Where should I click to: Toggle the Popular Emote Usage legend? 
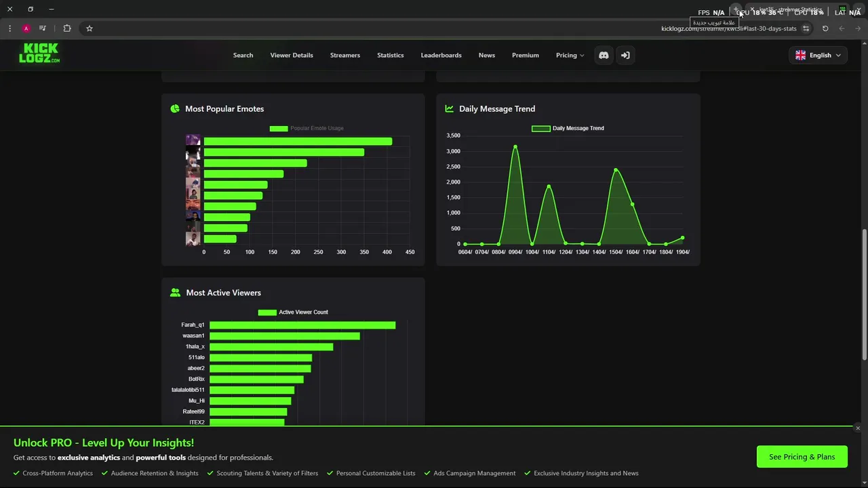pos(307,128)
